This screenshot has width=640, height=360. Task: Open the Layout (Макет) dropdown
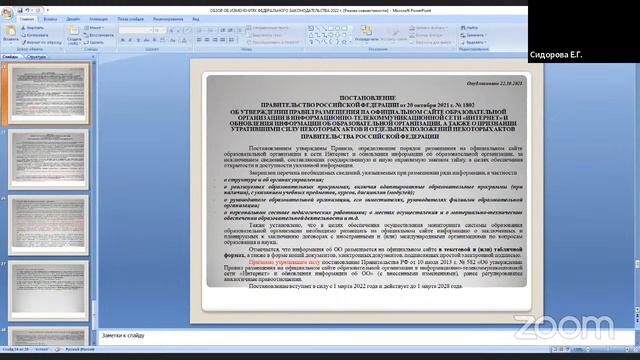[94, 28]
